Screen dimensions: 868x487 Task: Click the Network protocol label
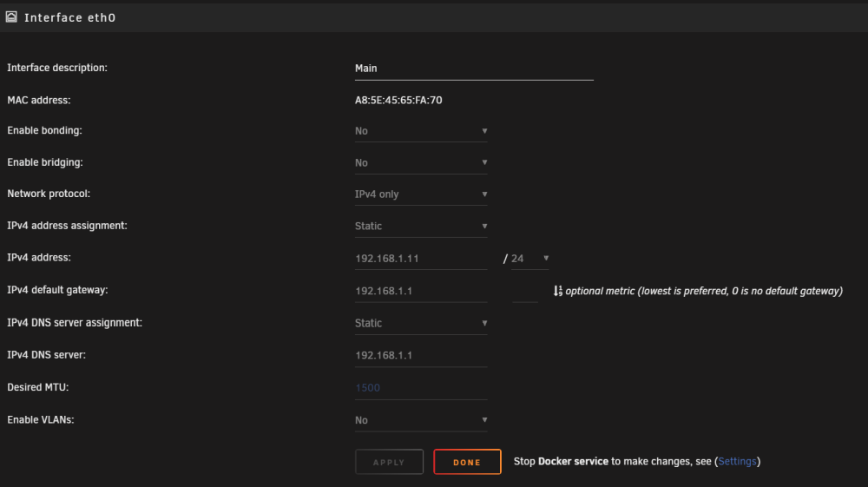49,194
